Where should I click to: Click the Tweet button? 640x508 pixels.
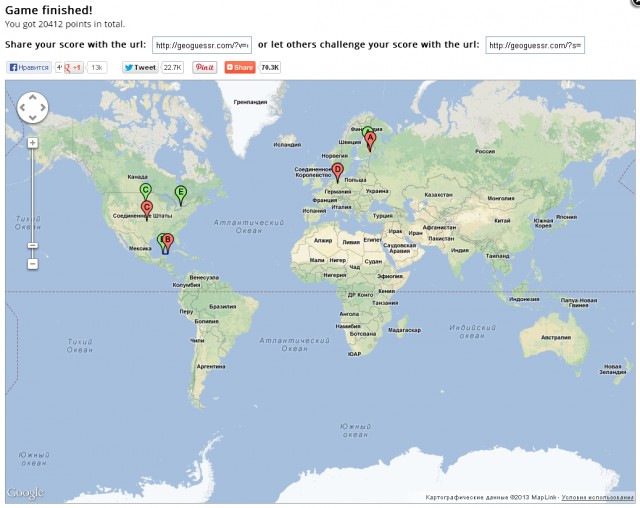(x=140, y=67)
